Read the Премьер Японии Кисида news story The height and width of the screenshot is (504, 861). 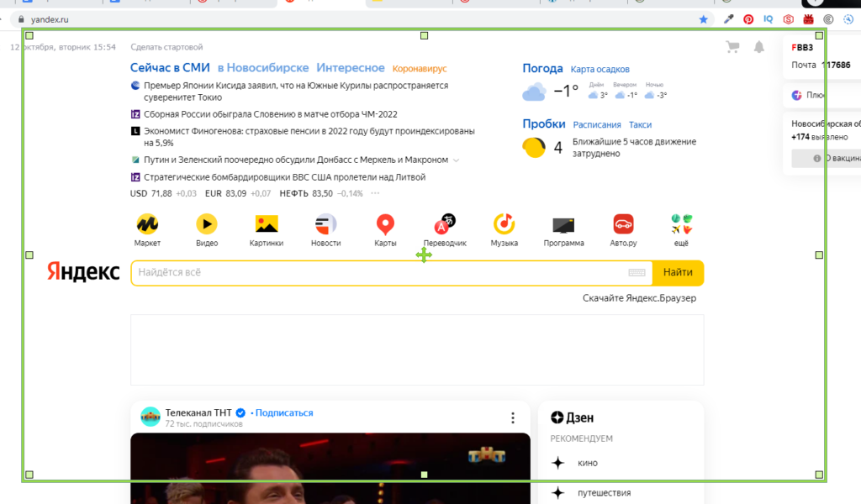(296, 91)
